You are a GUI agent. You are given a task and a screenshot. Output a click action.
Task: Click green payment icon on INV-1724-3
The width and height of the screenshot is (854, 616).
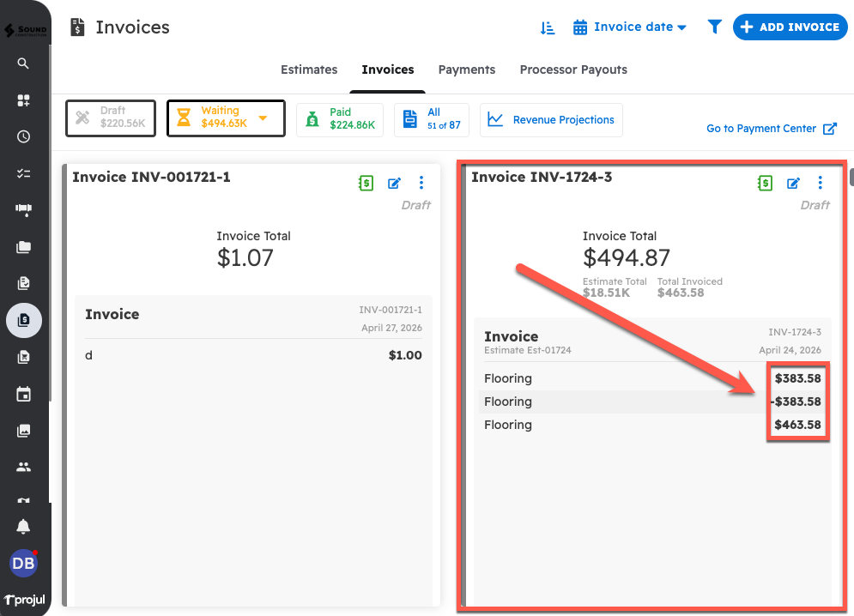point(765,183)
